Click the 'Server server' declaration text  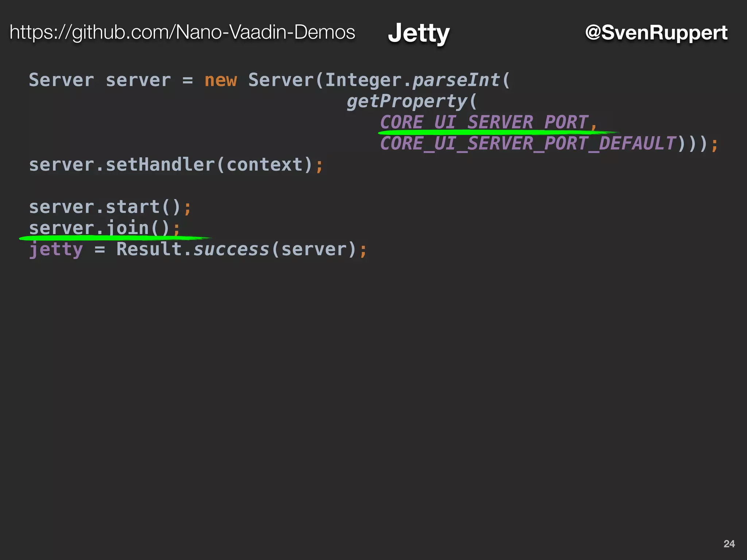coord(100,80)
